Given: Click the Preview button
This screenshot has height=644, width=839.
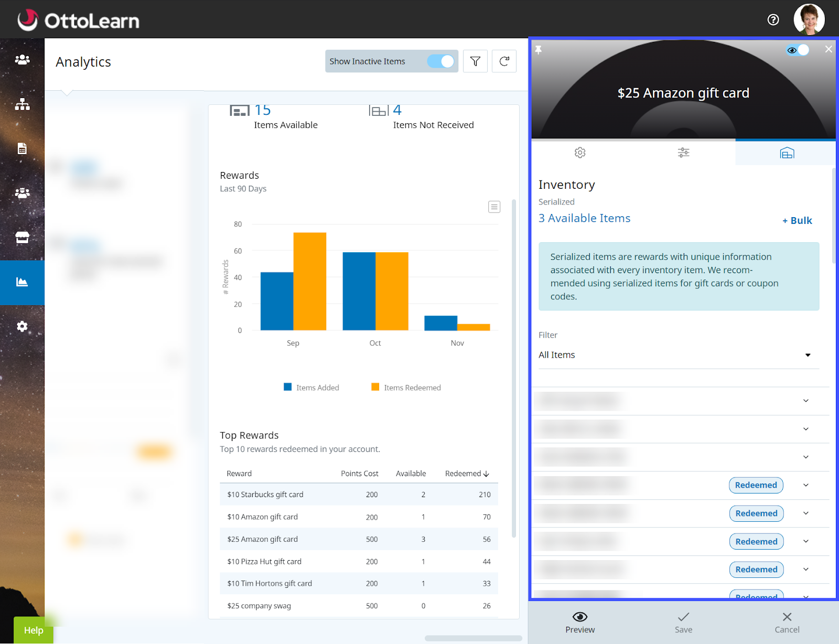Looking at the screenshot, I should [x=580, y=622].
